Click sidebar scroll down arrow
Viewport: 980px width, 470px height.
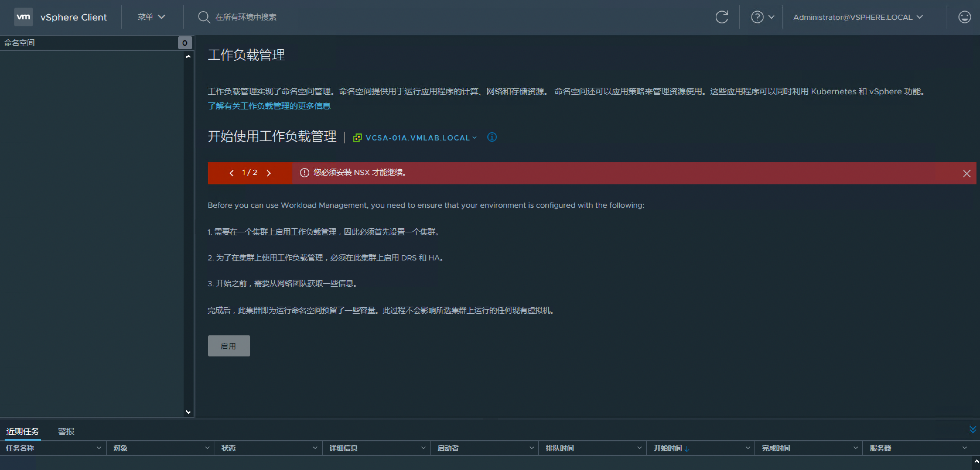(188, 412)
